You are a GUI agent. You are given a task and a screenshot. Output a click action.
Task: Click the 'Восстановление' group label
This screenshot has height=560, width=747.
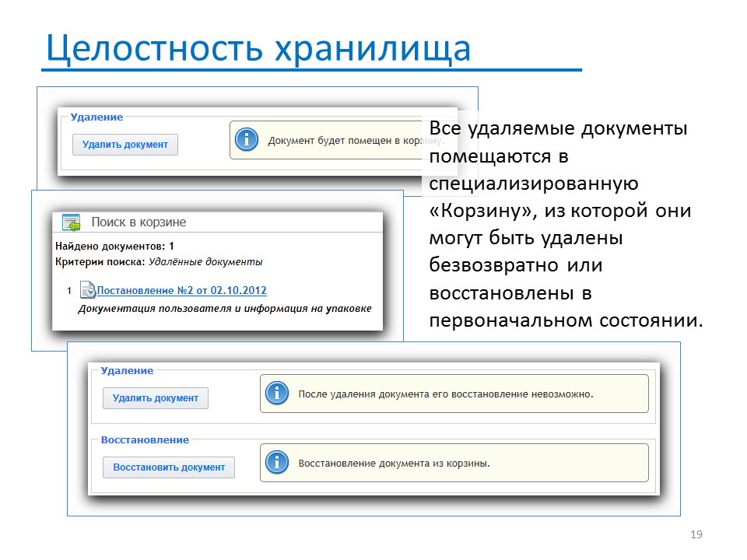click(145, 440)
